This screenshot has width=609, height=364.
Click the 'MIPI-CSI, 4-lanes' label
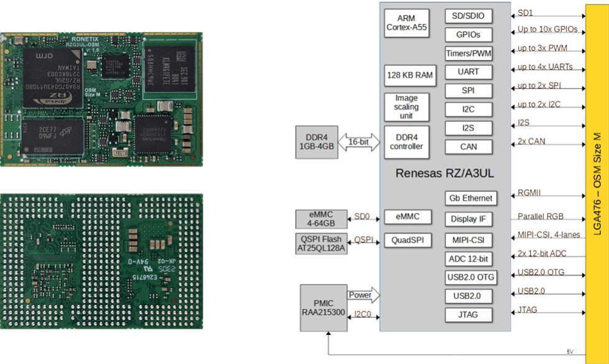pyautogui.click(x=549, y=235)
